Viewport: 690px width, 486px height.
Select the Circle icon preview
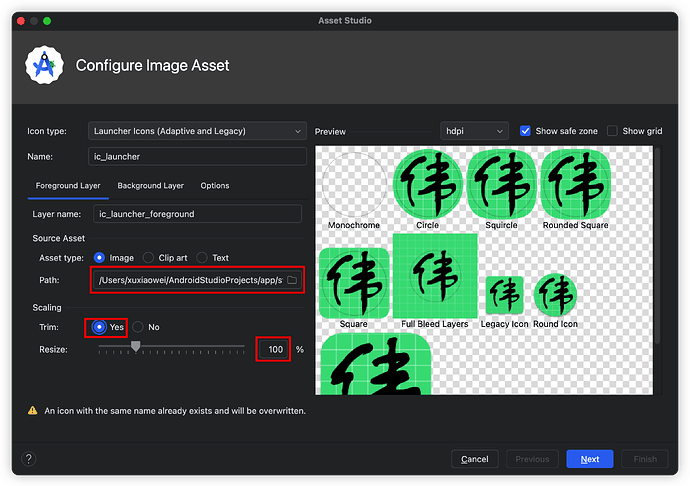click(427, 183)
